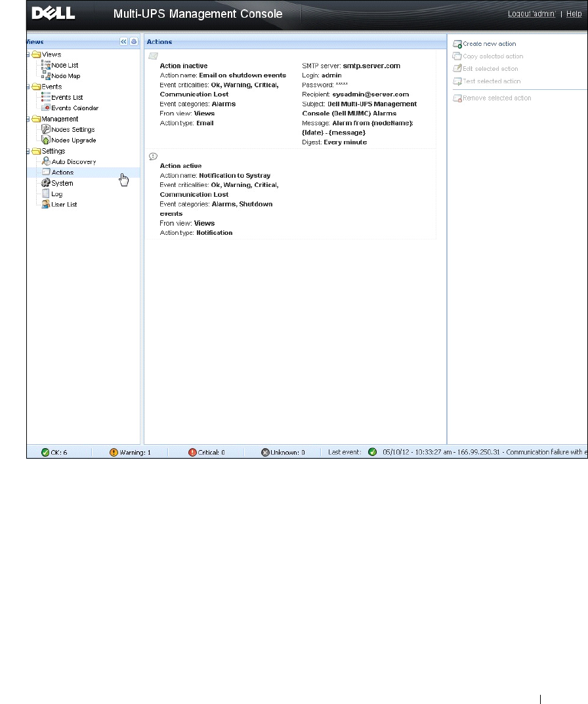588x704 pixels.
Task: Click Create new action
Action: pos(489,44)
